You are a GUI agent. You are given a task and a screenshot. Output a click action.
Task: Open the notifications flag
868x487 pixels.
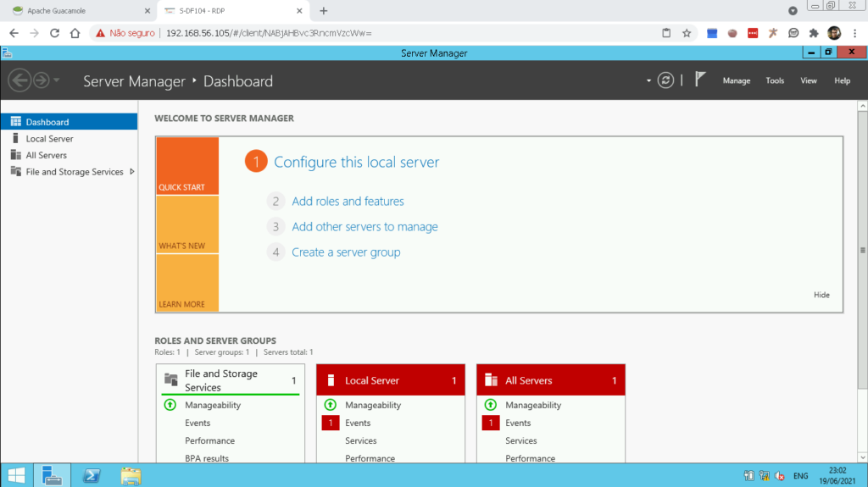700,79
